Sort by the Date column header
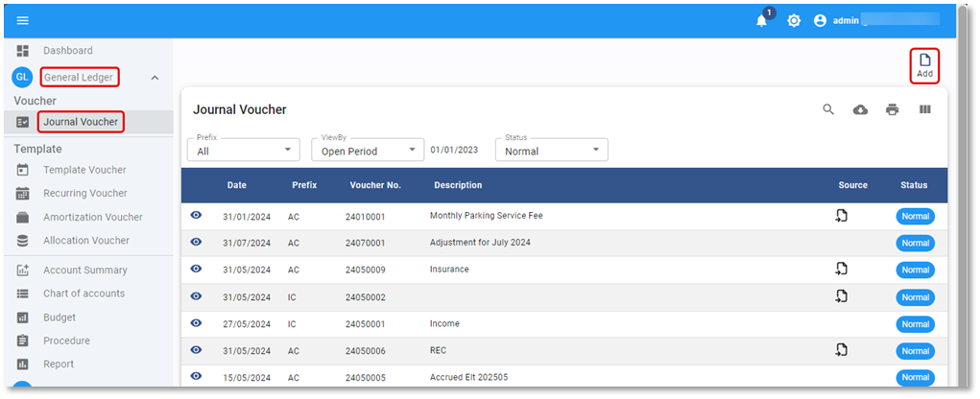980x399 pixels. (237, 185)
